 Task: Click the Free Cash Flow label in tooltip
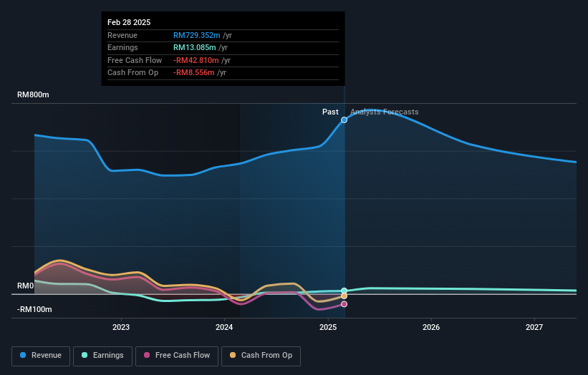coord(135,60)
